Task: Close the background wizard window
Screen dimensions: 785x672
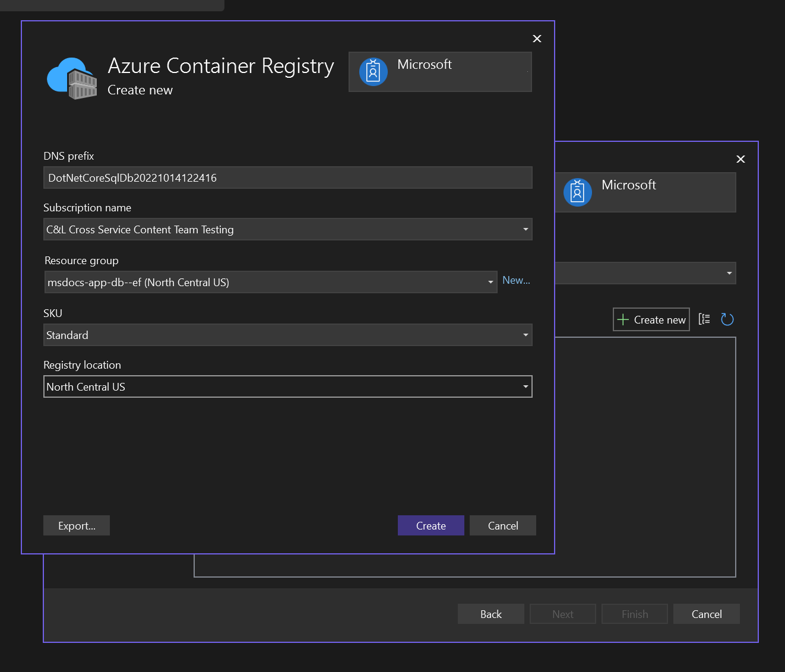Action: [x=740, y=159]
